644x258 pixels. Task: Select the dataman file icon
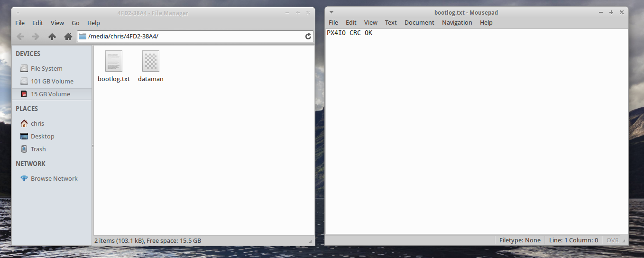[x=151, y=62]
